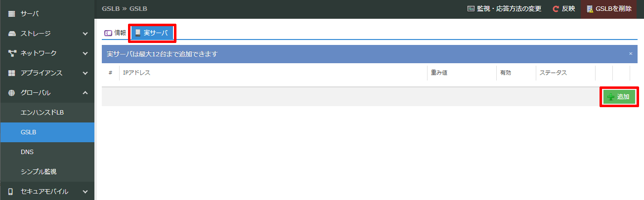Screen dimensions: 644x200
Task: Expand the アプライアンス menu chevron
Action: click(x=85, y=73)
